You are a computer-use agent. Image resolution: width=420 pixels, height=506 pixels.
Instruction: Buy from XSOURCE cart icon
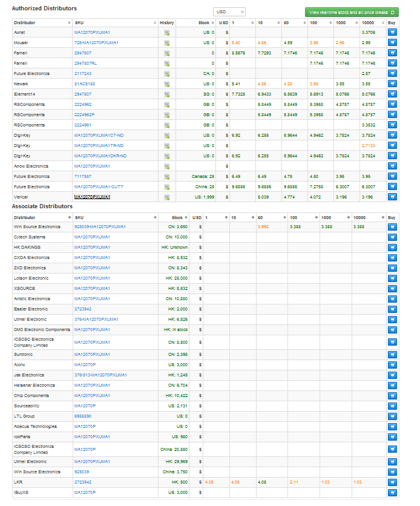point(392,289)
